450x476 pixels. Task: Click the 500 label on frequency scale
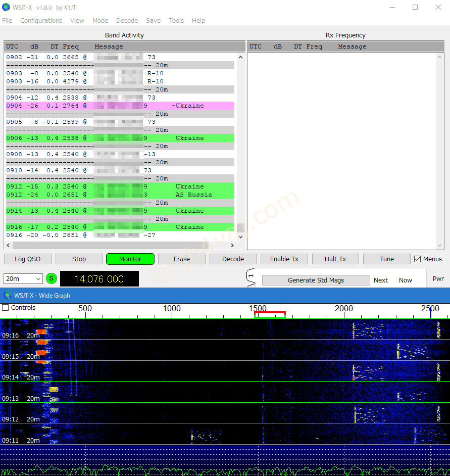[x=85, y=308]
